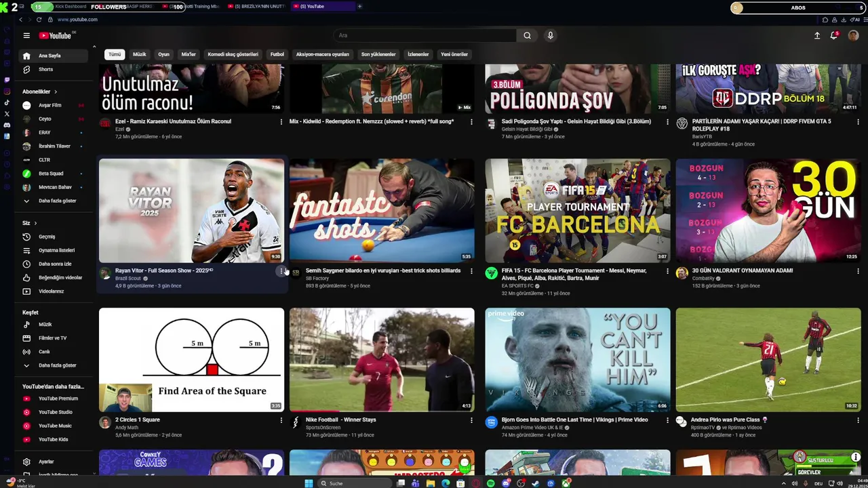Select the Son yüklenenler filter chip
868x488 pixels.
click(378, 54)
